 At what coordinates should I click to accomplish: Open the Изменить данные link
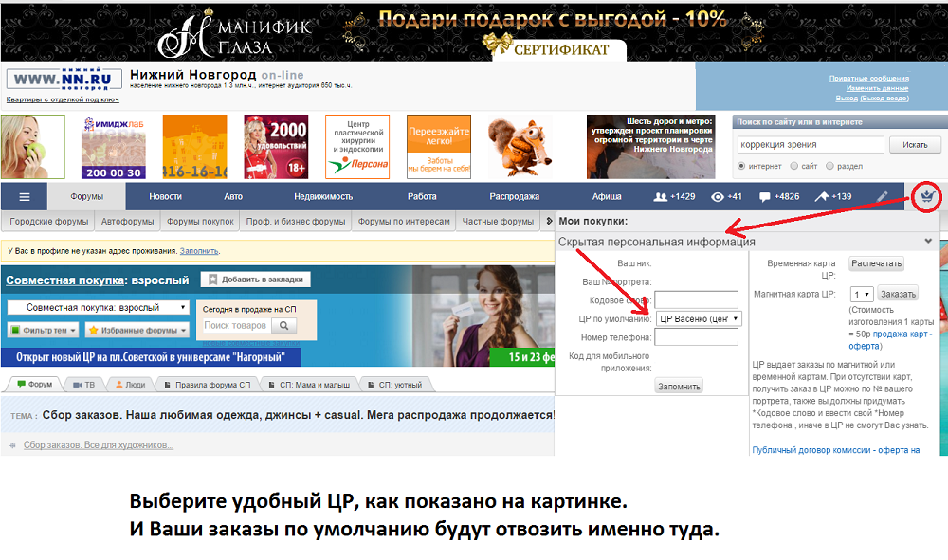click(877, 87)
